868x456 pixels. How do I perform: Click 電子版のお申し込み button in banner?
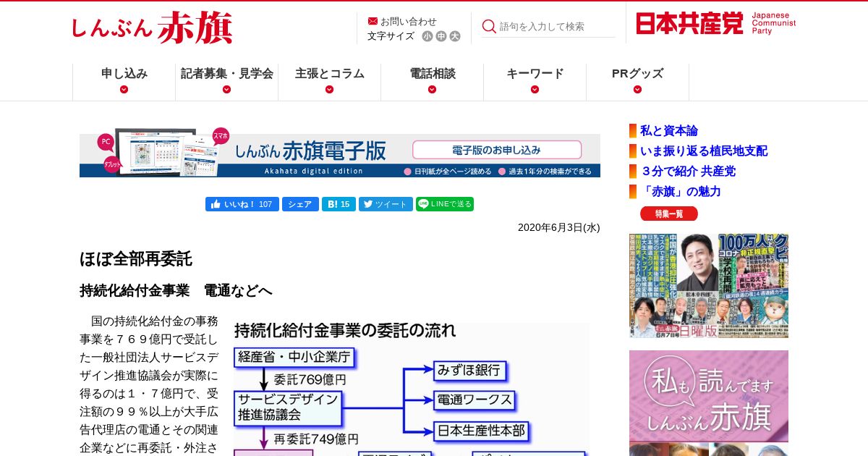[497, 150]
